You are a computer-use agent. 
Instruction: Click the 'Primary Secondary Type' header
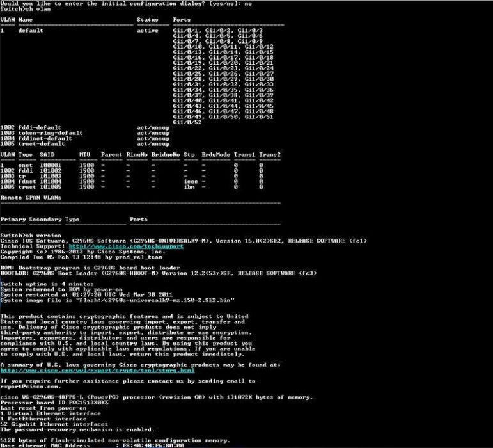[40, 220]
